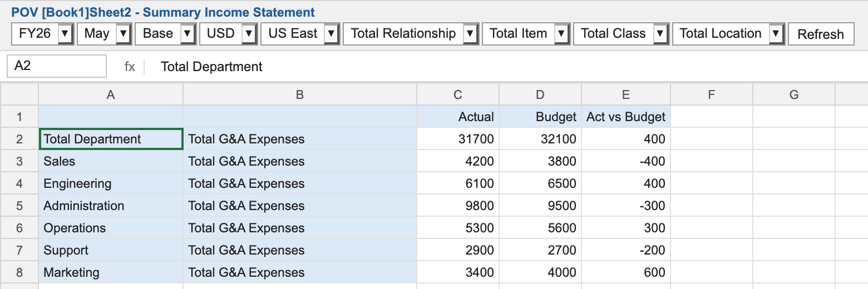Click Total G&A Expenses in the Marketing row
Screen dimensions: 868x289
point(300,272)
